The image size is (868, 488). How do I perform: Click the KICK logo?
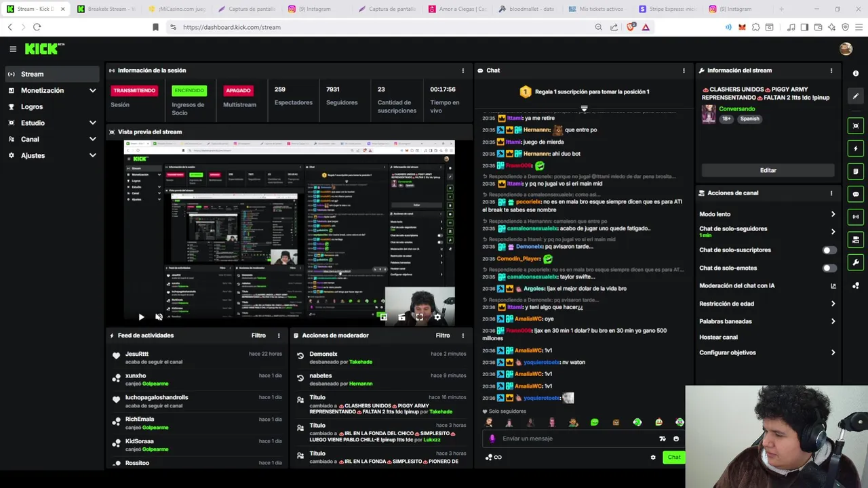(44, 49)
